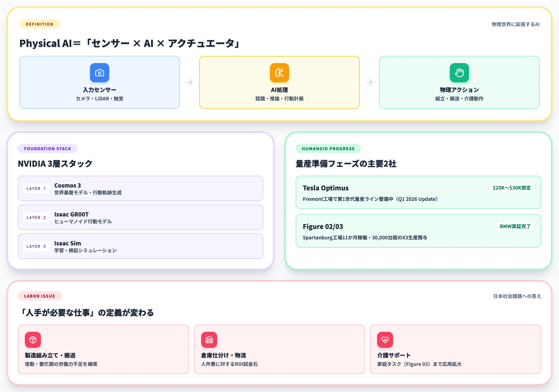Viewport: 559px width, 392px height.
Task: Click the Spartanburg工場 description line
Action: [x=365, y=238]
